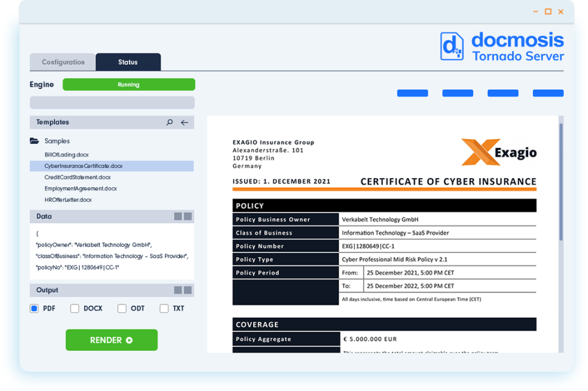Click the Exagio X logo in document
588x391 pixels.
(481, 152)
